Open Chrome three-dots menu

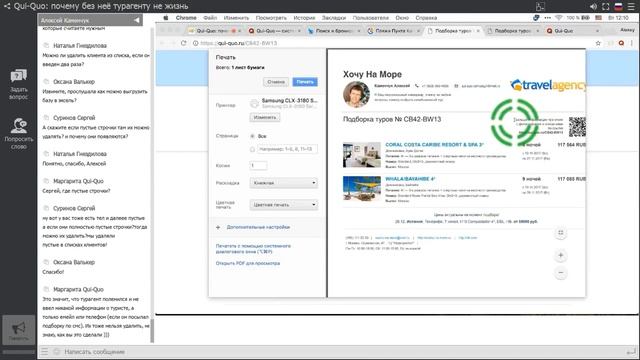coord(631,43)
